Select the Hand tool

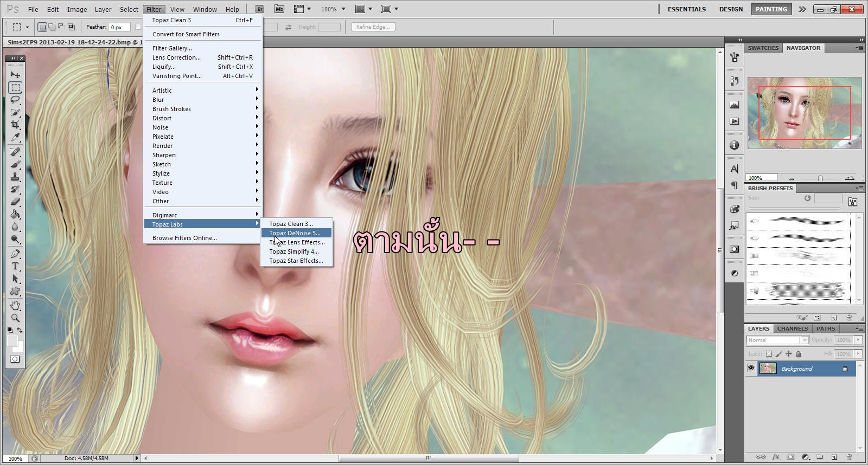click(x=15, y=306)
